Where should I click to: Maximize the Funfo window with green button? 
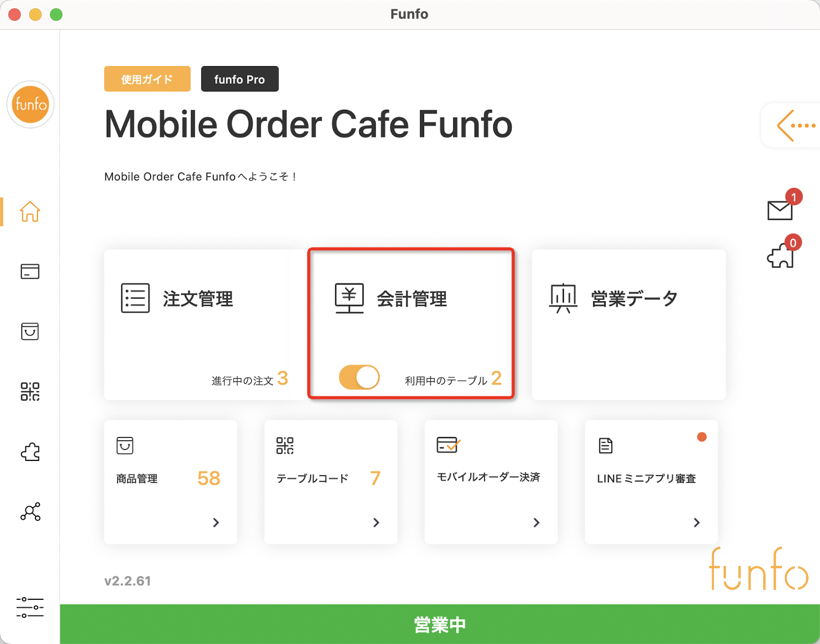click(56, 15)
